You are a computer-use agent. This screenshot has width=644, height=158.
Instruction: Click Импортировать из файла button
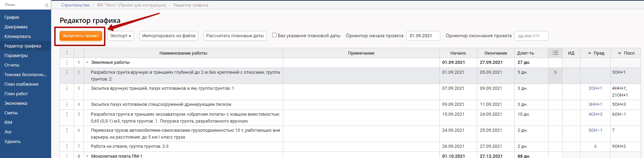point(169,36)
